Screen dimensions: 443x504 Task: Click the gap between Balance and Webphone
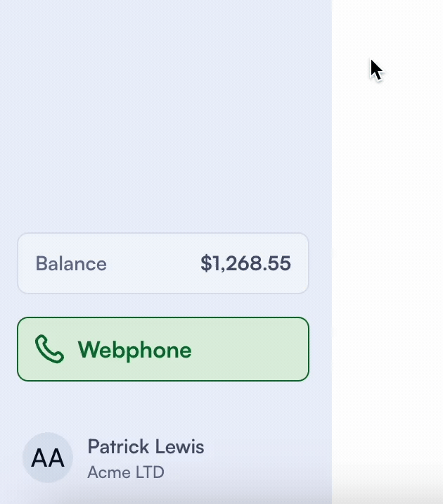coord(162,305)
